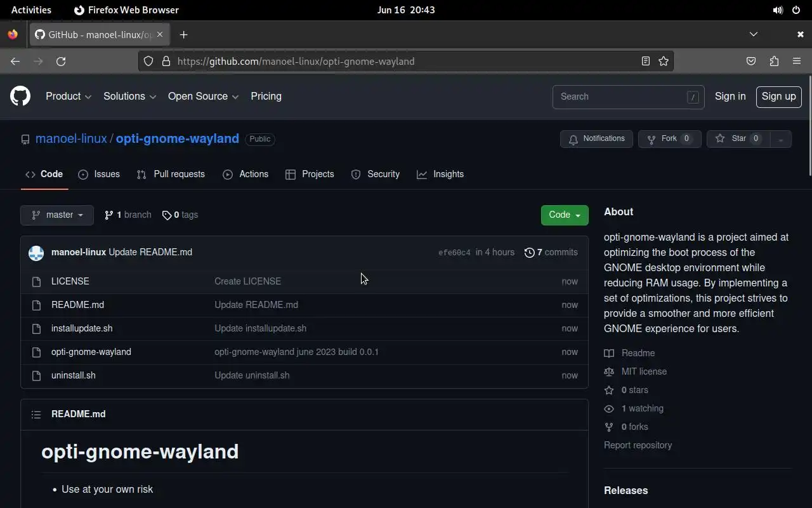Screen dimensions: 812x508
Task: Fork the repository
Action: pos(669,139)
